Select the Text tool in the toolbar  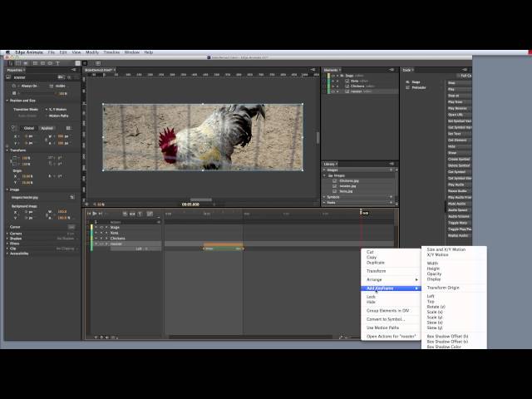[x=57, y=63]
